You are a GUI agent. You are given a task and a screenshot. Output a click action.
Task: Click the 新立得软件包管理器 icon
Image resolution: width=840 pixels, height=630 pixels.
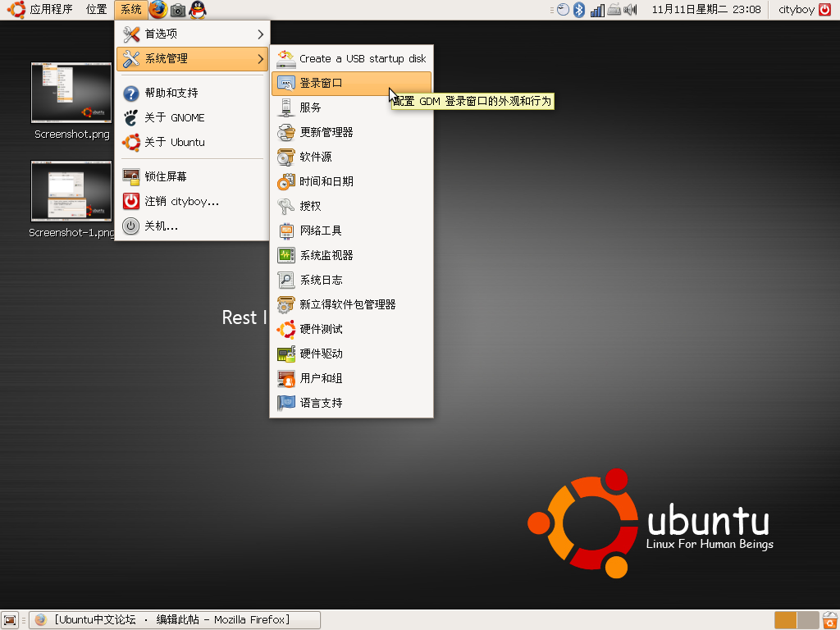(286, 305)
